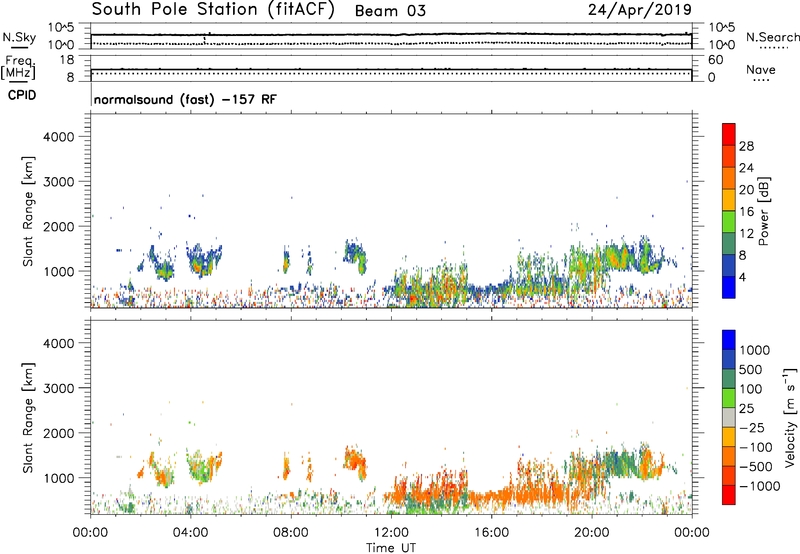This screenshot has height=554, width=800.
Task: Click the '04:00' time axis label
Action: point(191,533)
